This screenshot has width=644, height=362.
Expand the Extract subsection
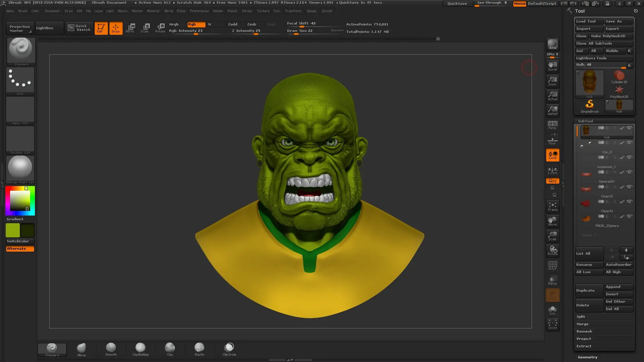coord(584,346)
